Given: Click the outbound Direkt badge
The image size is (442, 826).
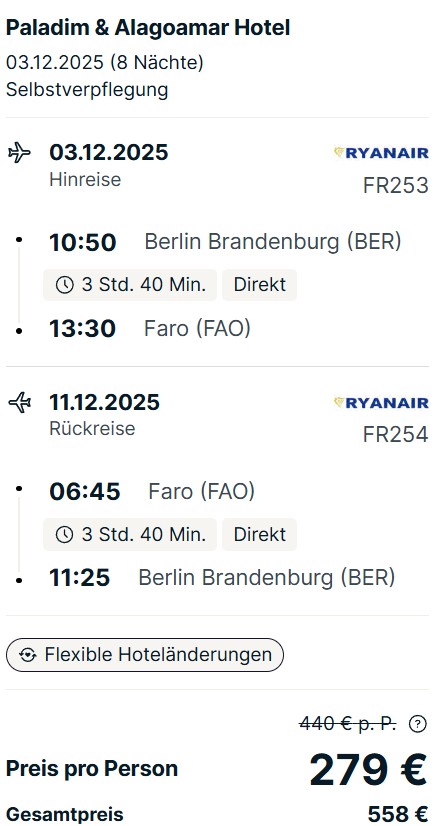Looking at the screenshot, I should click(x=260, y=285).
